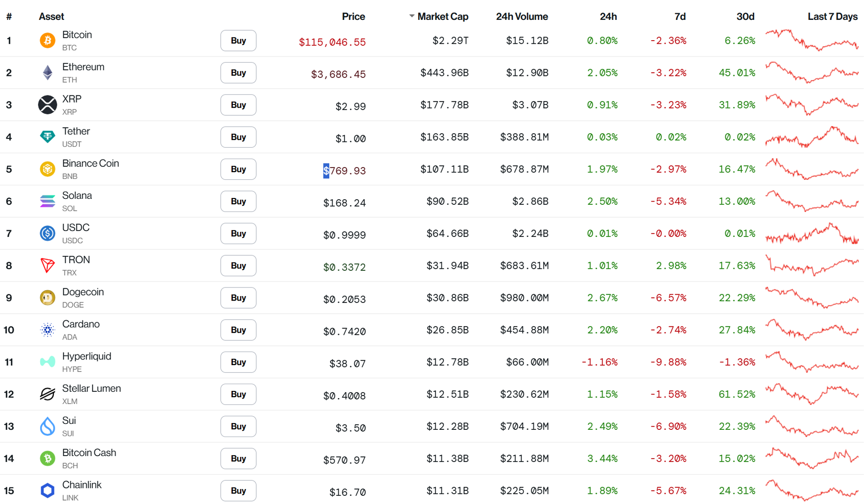Click the Tether teal logo icon

coord(47,137)
